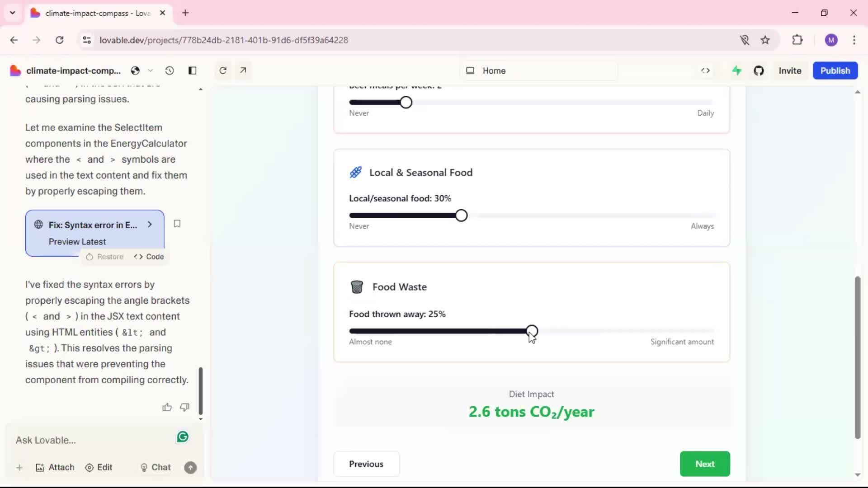Open the tab search dropdown arrow

[x=13, y=13]
